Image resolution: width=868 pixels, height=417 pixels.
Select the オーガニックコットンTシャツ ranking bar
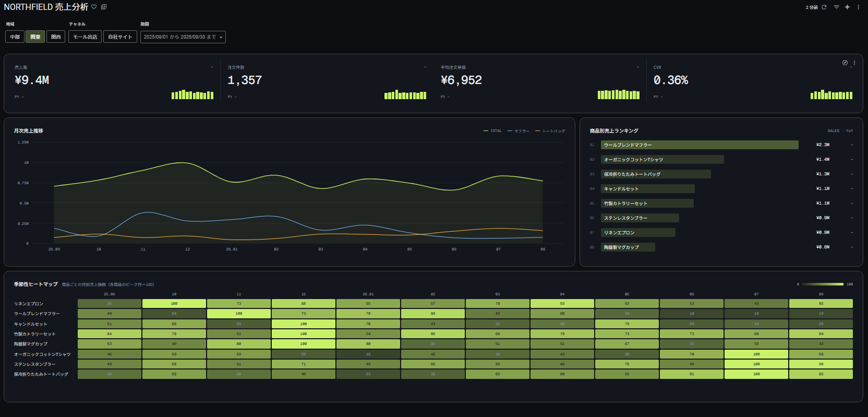click(x=662, y=160)
